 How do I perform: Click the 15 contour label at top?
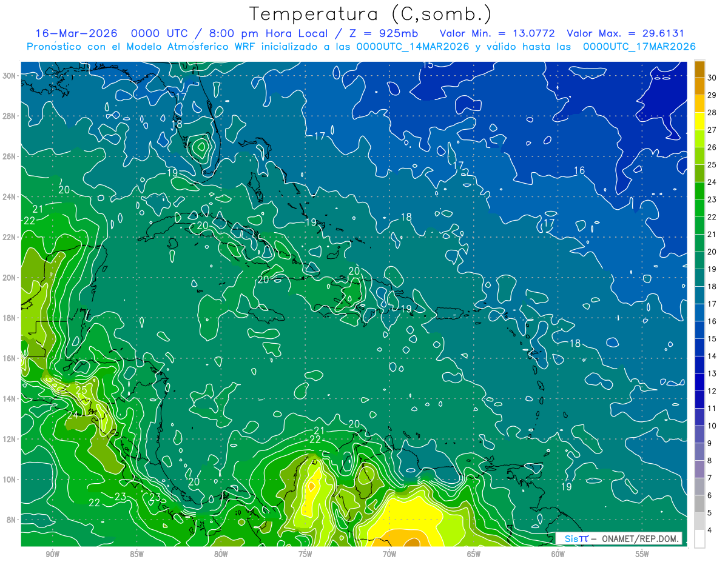point(428,65)
